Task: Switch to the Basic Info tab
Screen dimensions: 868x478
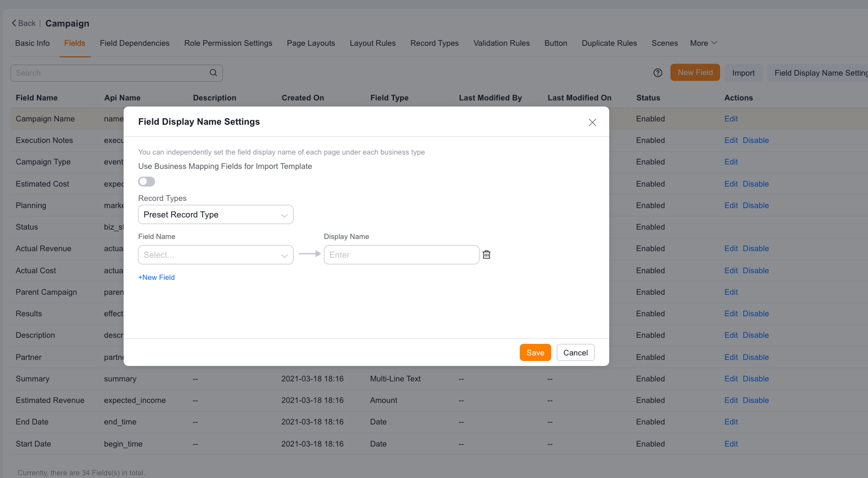Action: tap(33, 43)
